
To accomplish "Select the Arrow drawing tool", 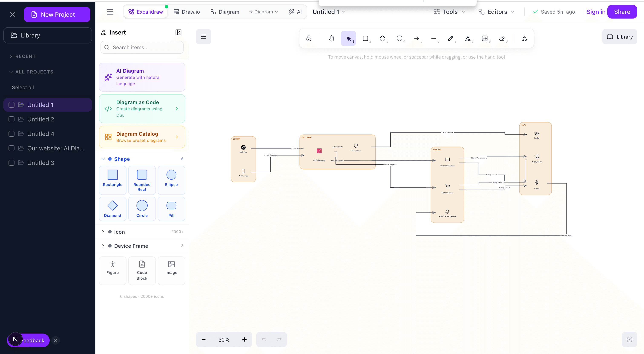I will 416,38.
